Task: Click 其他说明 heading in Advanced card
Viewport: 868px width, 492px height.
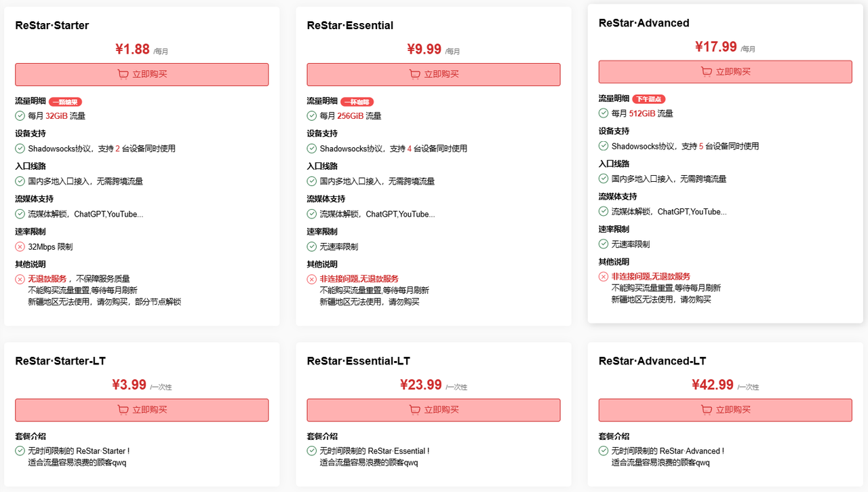Action: [x=614, y=262]
